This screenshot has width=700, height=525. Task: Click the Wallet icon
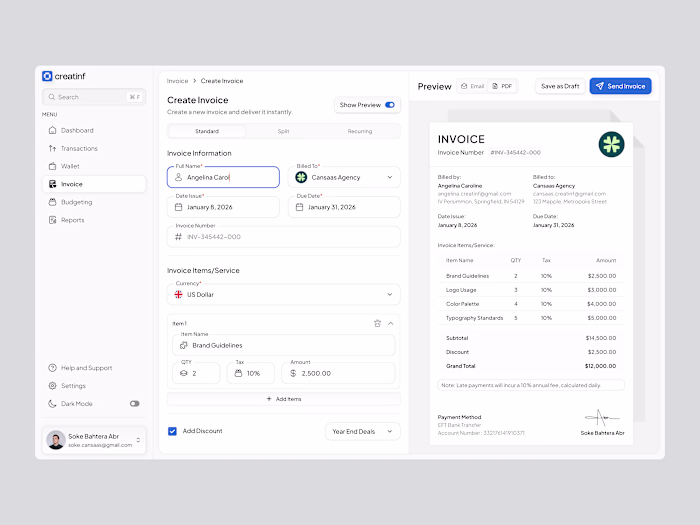pos(52,166)
